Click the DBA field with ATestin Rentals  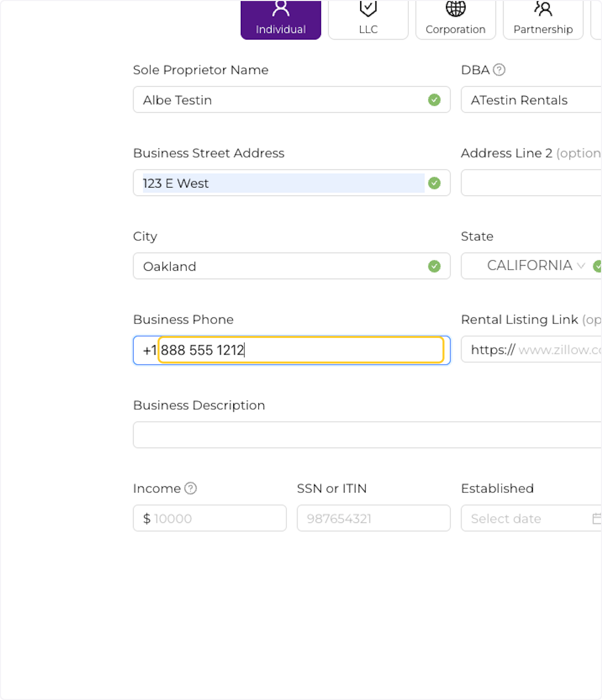[x=532, y=100]
